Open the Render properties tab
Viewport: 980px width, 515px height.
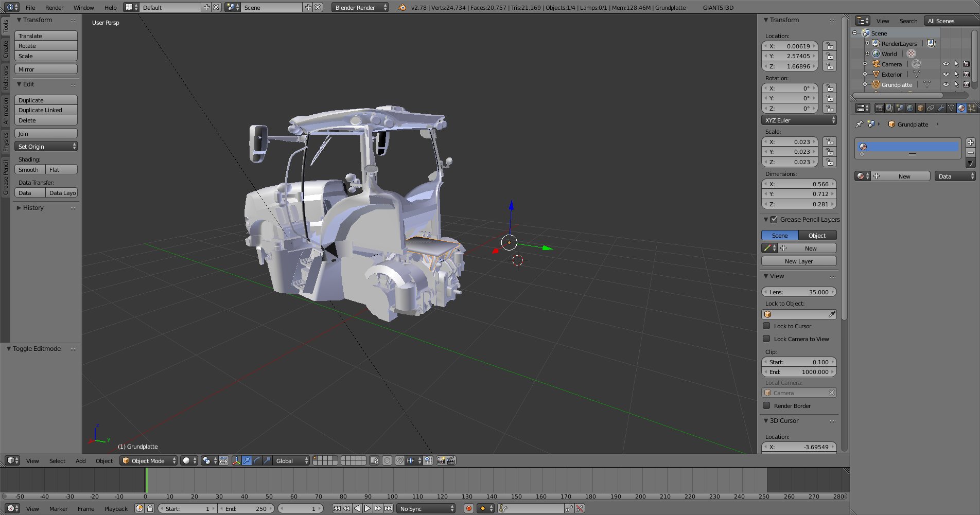click(879, 108)
